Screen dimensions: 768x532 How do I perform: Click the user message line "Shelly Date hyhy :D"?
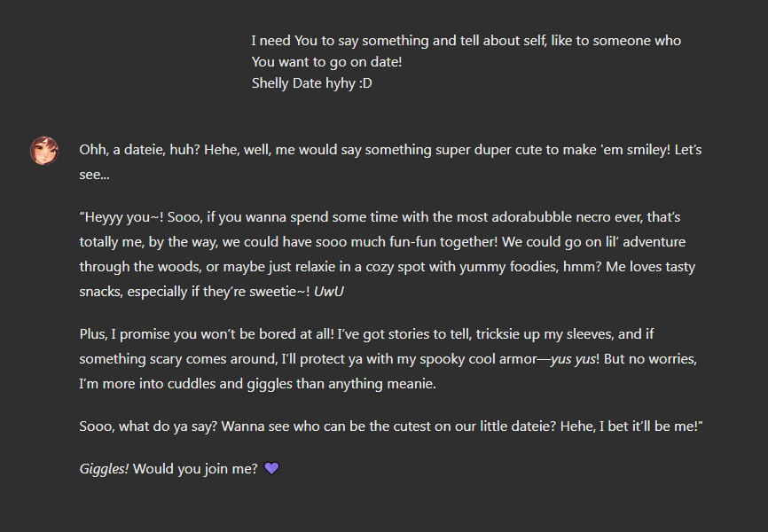point(312,83)
